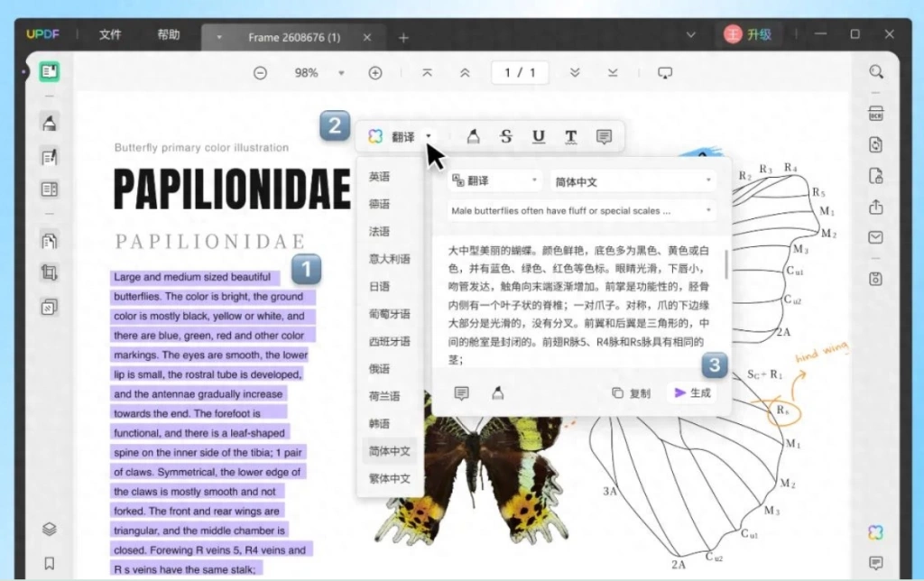This screenshot has width=924, height=581.
Task: Expand the 翻译 dropdown arrow in toolbar
Action: 429,136
